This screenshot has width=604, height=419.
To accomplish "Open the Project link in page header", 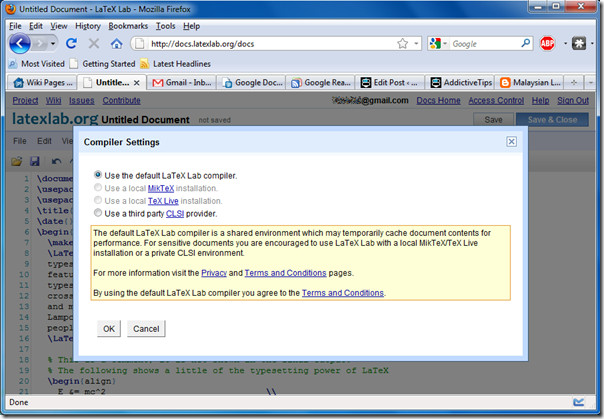I will click(25, 101).
